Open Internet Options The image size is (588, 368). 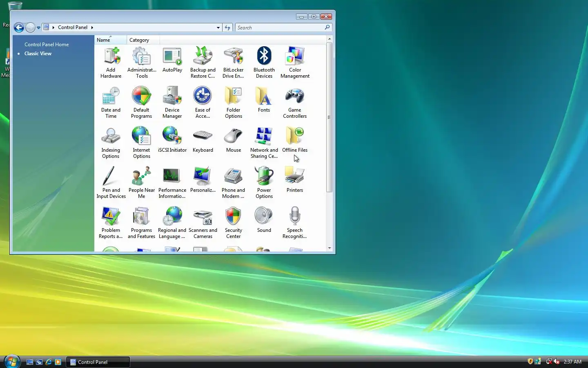(142, 142)
